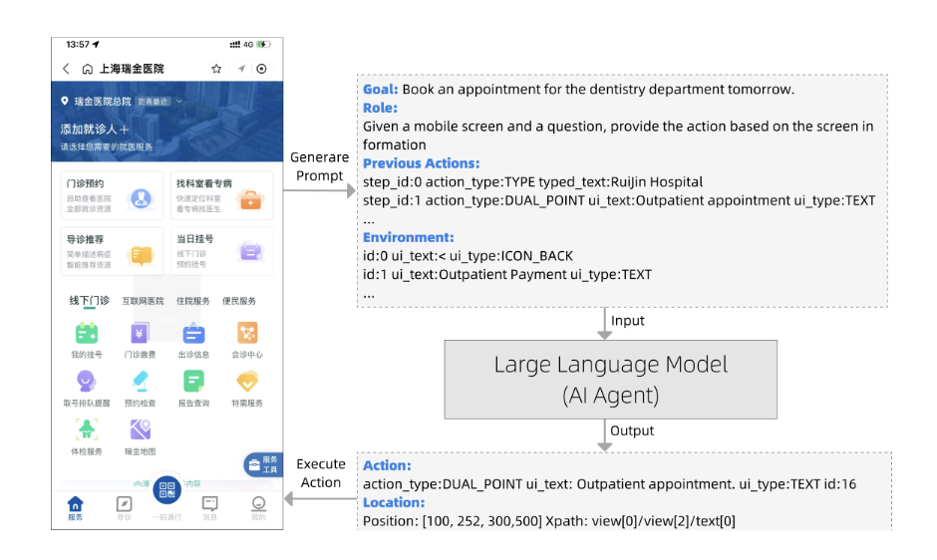
Task: Click the 'Output' arrow label
Action: [x=632, y=430]
